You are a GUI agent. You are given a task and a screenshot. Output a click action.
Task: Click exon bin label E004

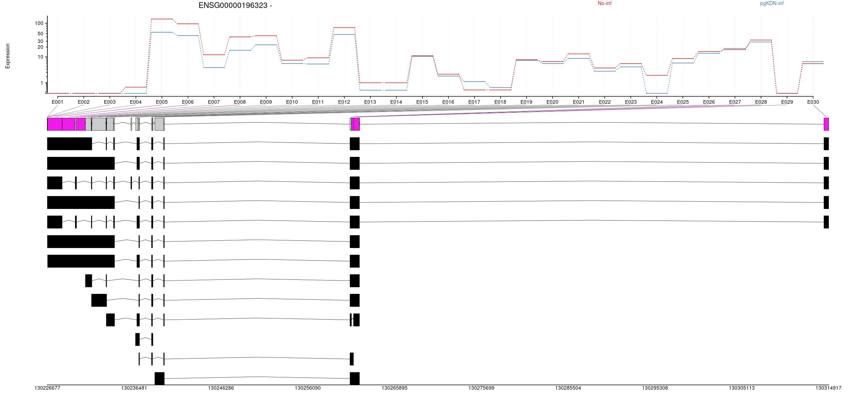coord(136,102)
